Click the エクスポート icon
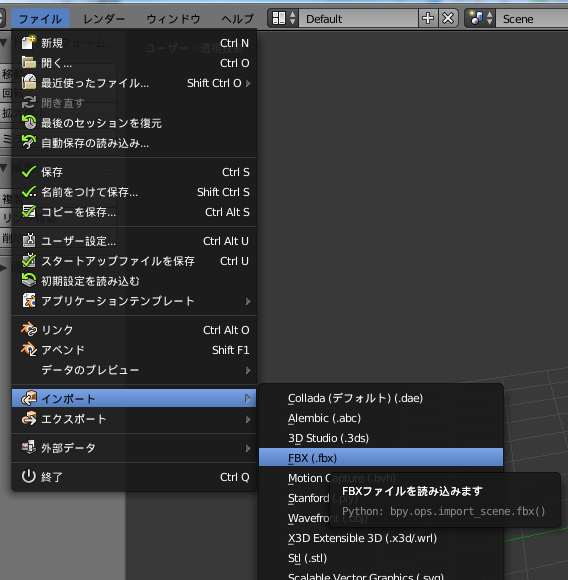The image size is (568, 580). click(28, 418)
